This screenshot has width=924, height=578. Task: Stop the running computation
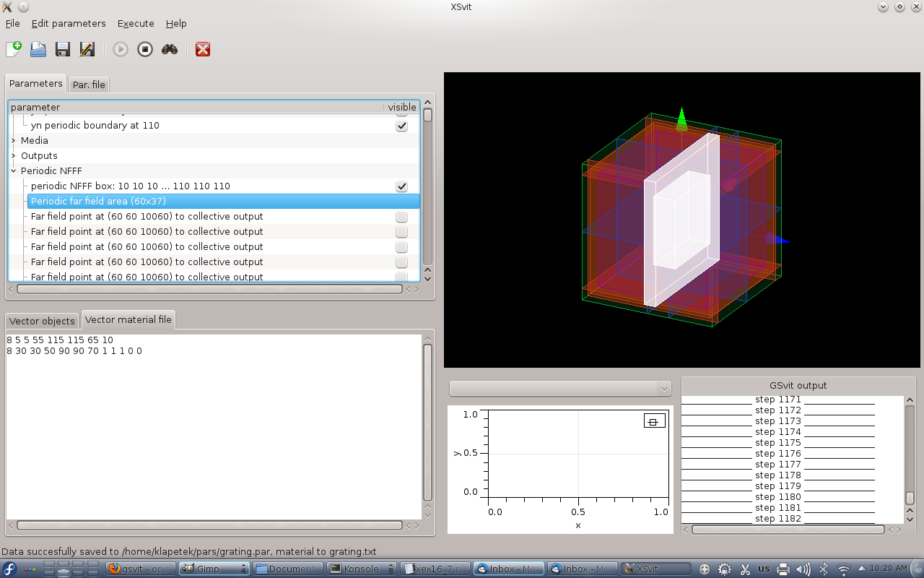tap(145, 49)
